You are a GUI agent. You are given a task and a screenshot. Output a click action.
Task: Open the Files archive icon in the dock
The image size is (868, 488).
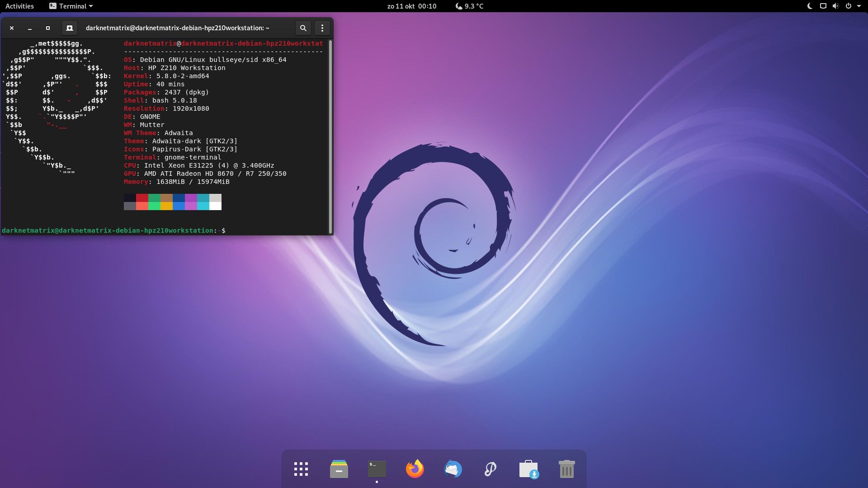pyautogui.click(x=339, y=469)
